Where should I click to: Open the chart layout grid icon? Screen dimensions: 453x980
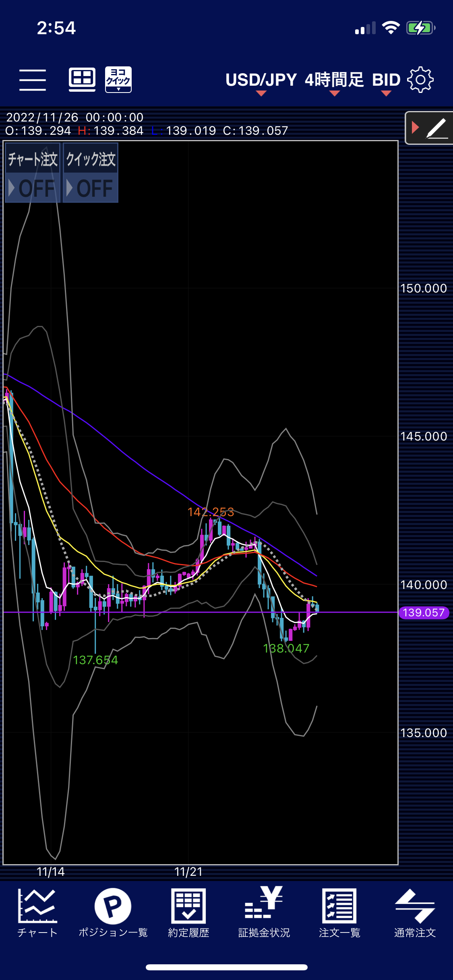pos(82,79)
